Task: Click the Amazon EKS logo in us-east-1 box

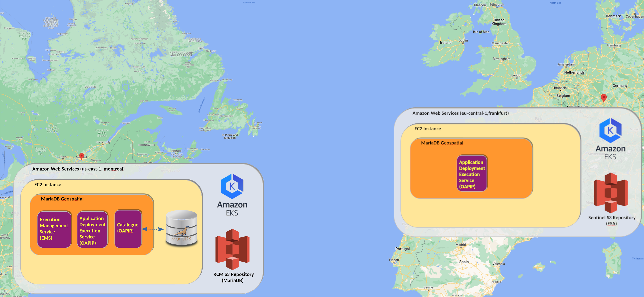Action: click(232, 195)
